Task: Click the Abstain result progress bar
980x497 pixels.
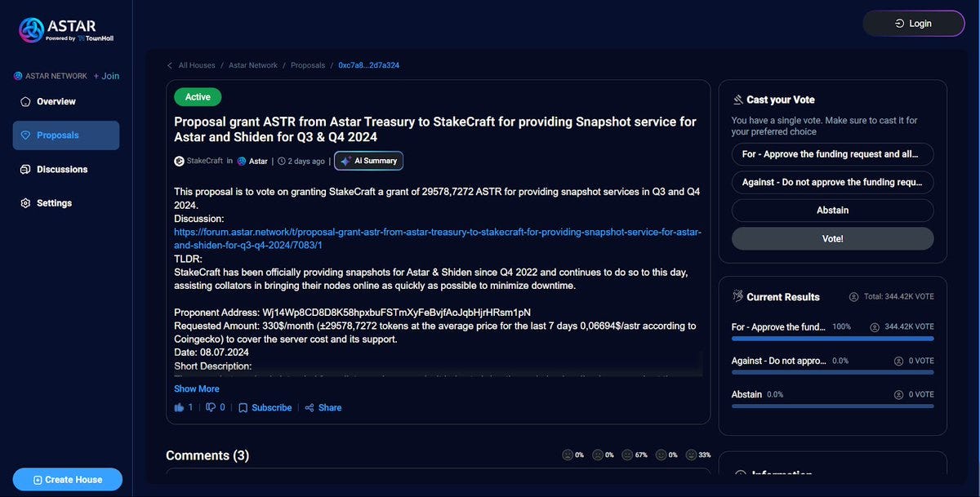Action: pos(832,405)
